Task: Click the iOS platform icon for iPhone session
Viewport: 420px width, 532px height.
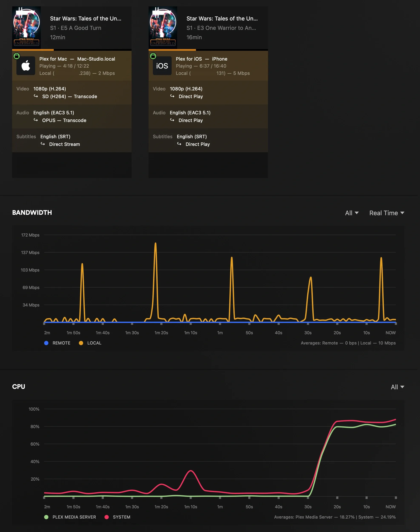Action: click(x=162, y=66)
